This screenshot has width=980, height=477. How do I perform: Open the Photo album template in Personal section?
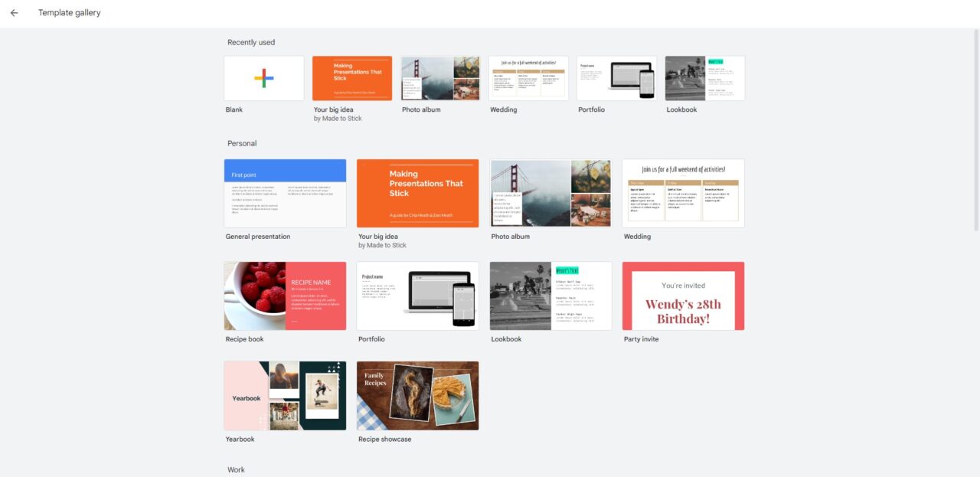pos(550,192)
